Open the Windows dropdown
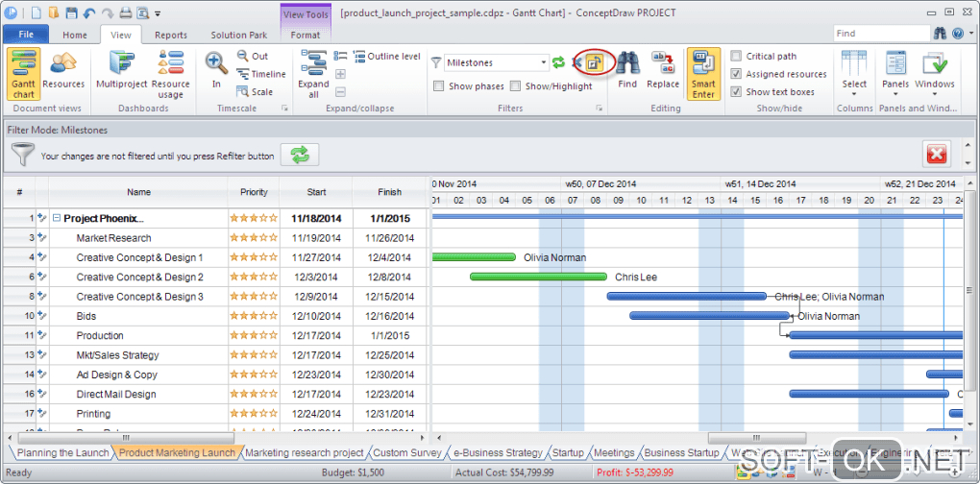 (935, 74)
